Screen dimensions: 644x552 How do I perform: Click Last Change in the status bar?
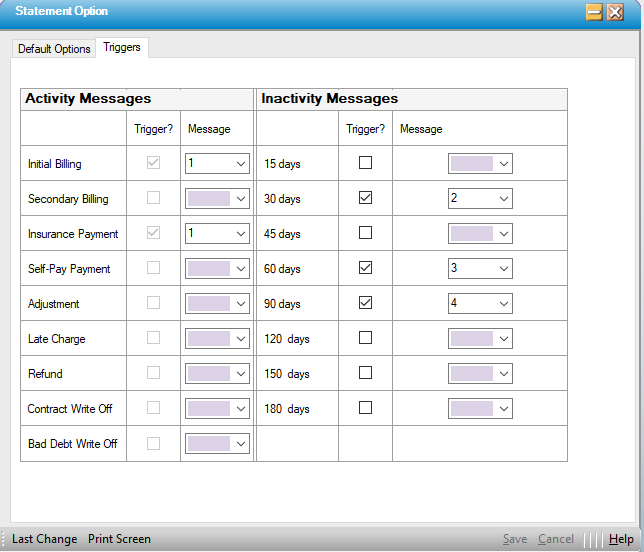44,539
